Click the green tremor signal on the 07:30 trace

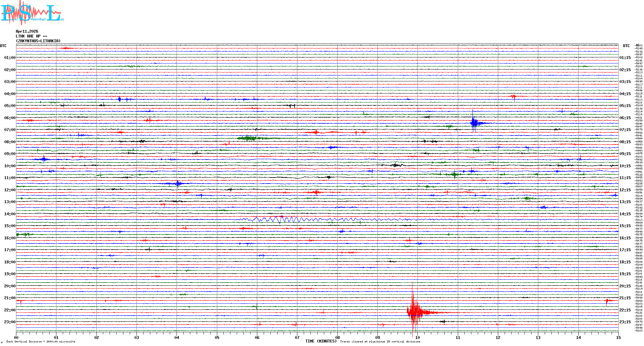[250, 138]
